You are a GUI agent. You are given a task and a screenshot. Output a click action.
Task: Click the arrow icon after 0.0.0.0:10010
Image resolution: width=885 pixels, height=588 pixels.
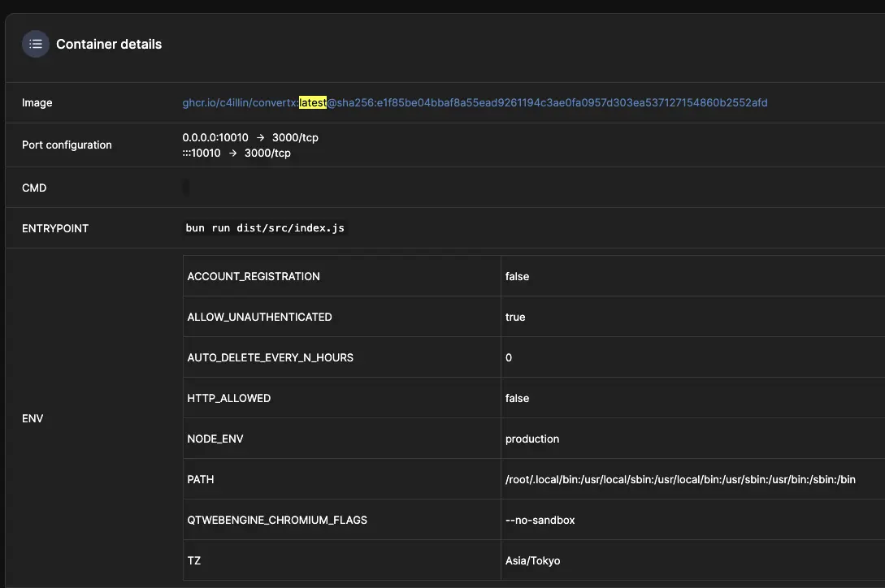tap(260, 138)
